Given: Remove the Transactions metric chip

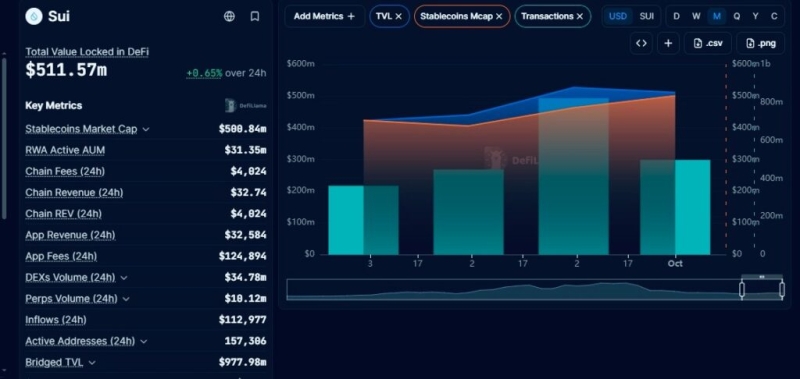Looking at the screenshot, I should [580, 16].
